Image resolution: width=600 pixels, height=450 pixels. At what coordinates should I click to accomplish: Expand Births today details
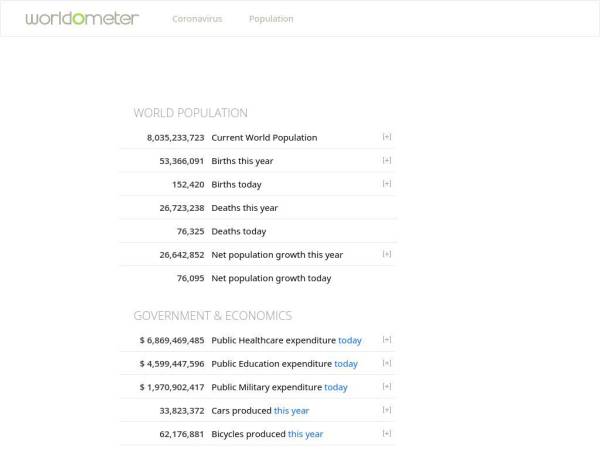(387, 184)
